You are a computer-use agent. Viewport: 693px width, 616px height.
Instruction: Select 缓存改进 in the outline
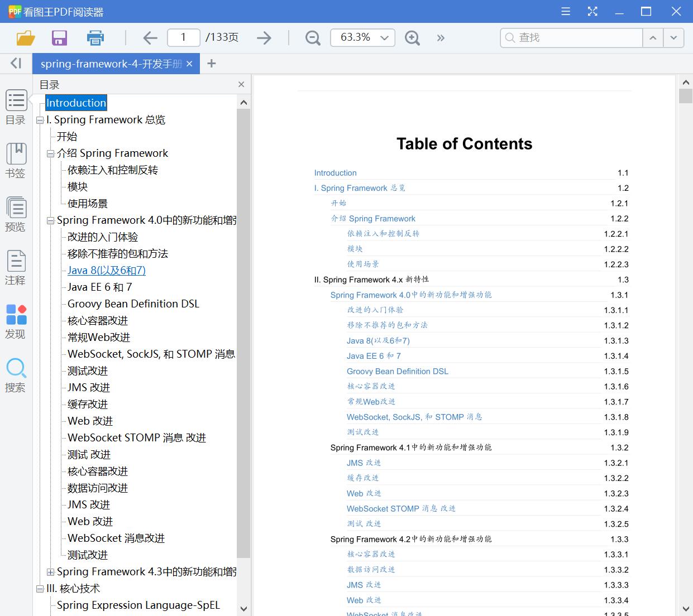click(88, 405)
